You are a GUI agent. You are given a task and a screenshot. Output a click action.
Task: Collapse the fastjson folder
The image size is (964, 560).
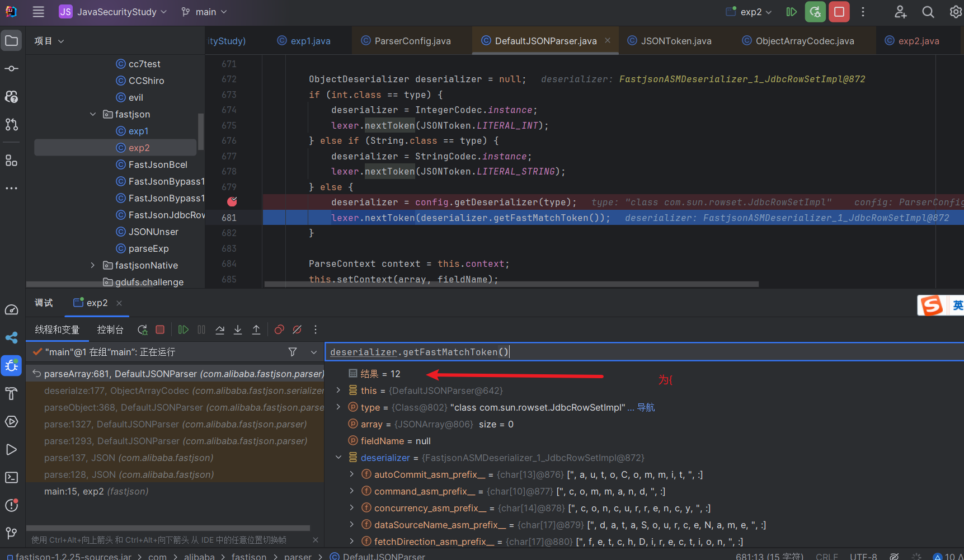[x=93, y=114]
